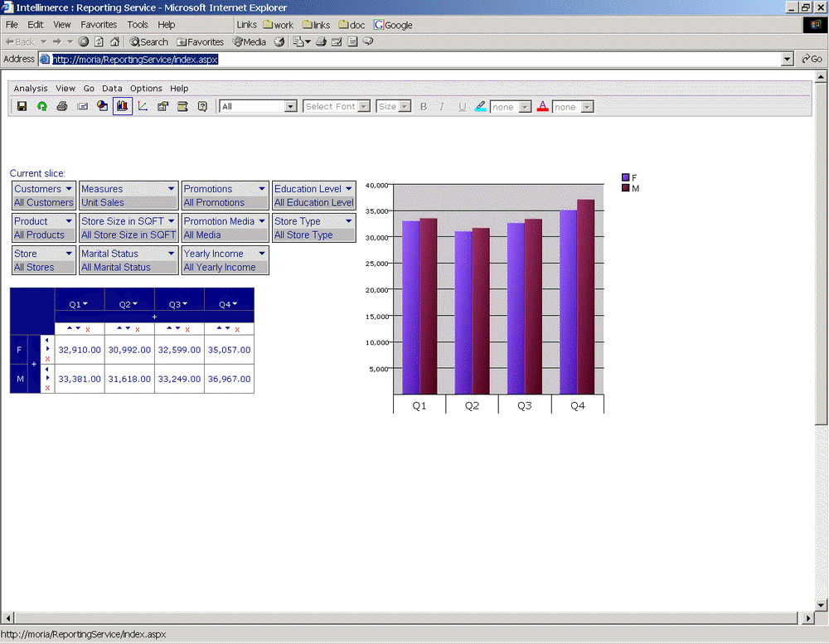The image size is (829, 644).
Task: Click the red x under the Q4 column
Action: tap(237, 329)
